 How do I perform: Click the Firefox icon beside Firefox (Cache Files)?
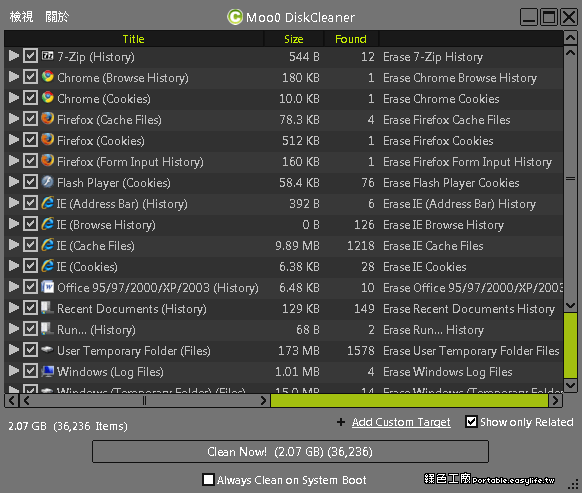(x=47, y=118)
